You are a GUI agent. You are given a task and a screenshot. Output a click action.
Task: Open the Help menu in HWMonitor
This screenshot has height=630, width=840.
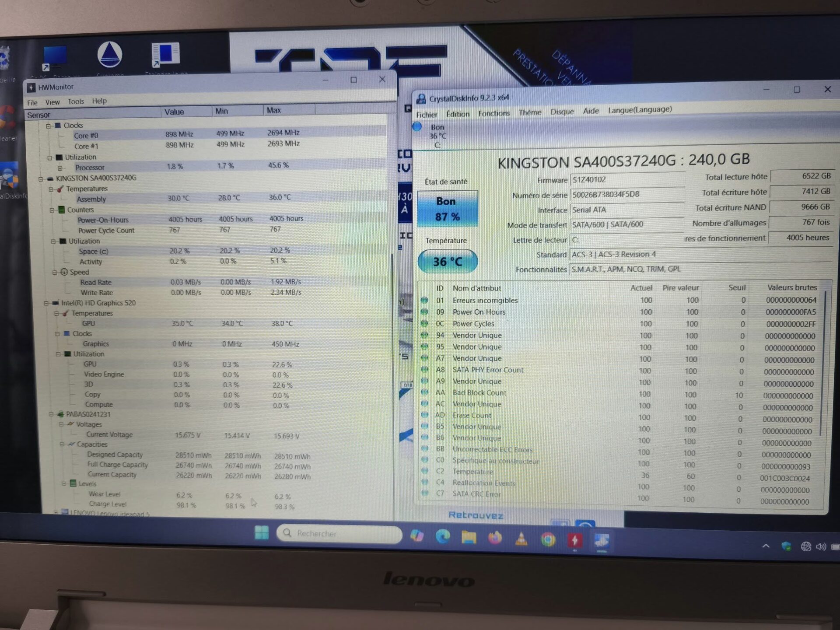pos(99,101)
